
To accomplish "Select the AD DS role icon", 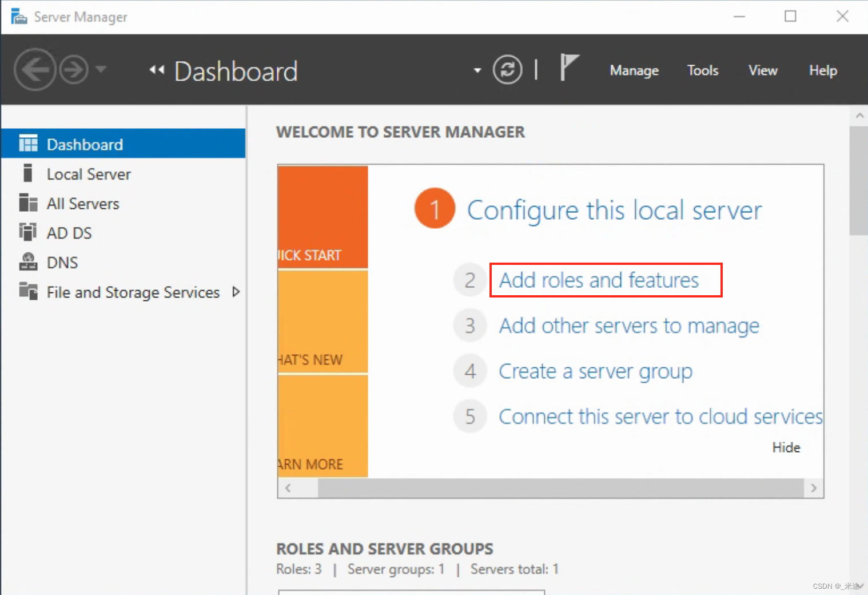I will click(27, 232).
